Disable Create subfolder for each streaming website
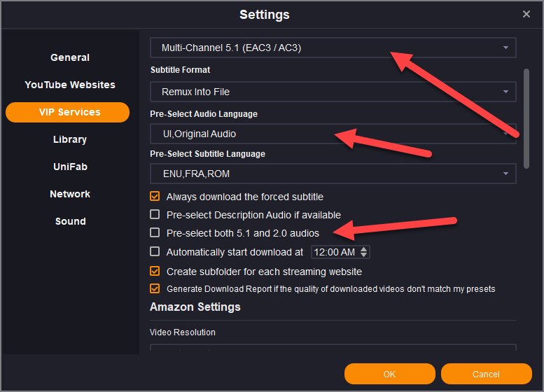Screen dimensions: 544x392 [155, 271]
